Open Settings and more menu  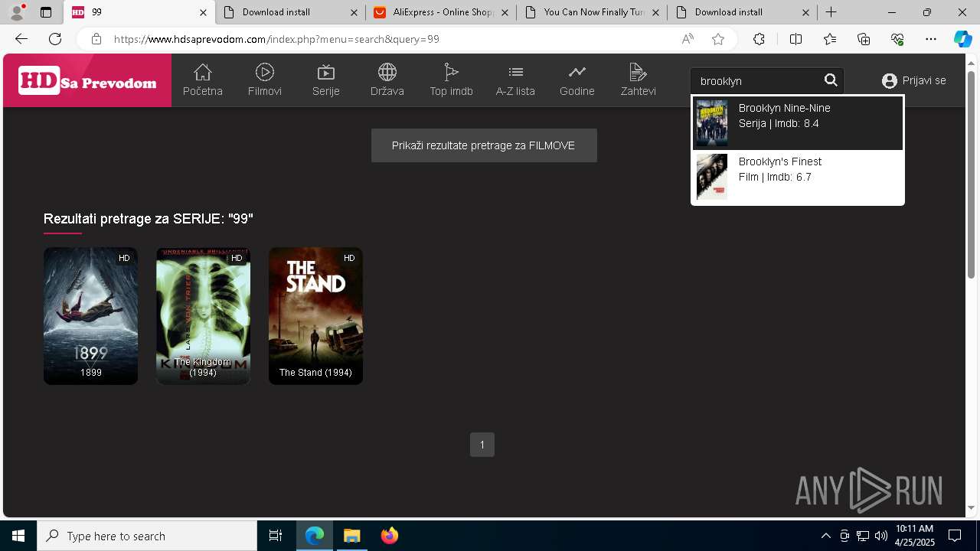[931, 39]
